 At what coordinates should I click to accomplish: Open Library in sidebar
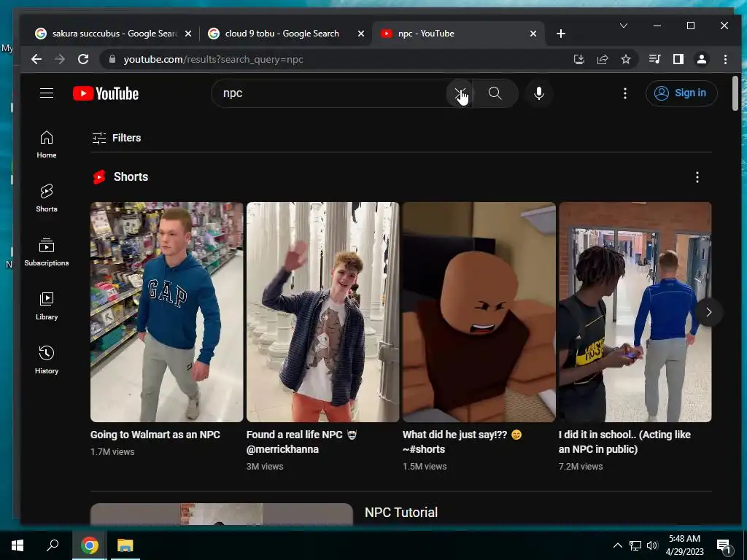(x=47, y=306)
